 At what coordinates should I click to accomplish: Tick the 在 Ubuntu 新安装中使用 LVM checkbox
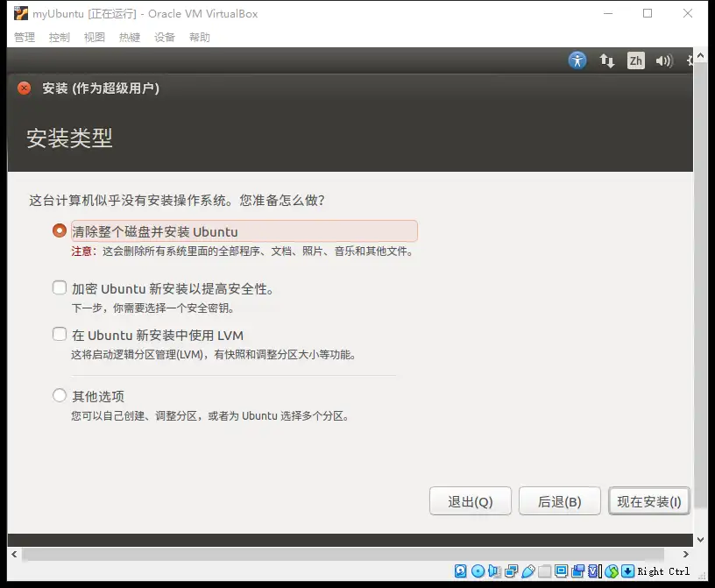[x=60, y=335]
